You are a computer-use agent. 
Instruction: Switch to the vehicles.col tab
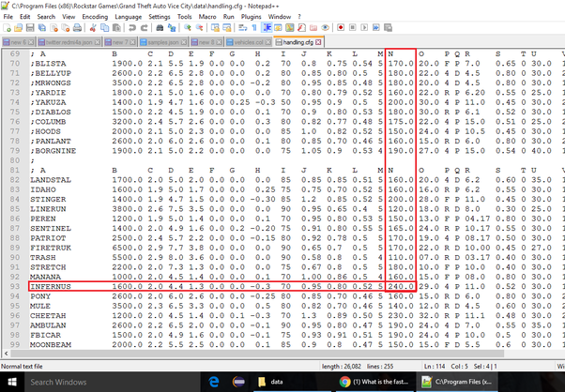click(249, 42)
